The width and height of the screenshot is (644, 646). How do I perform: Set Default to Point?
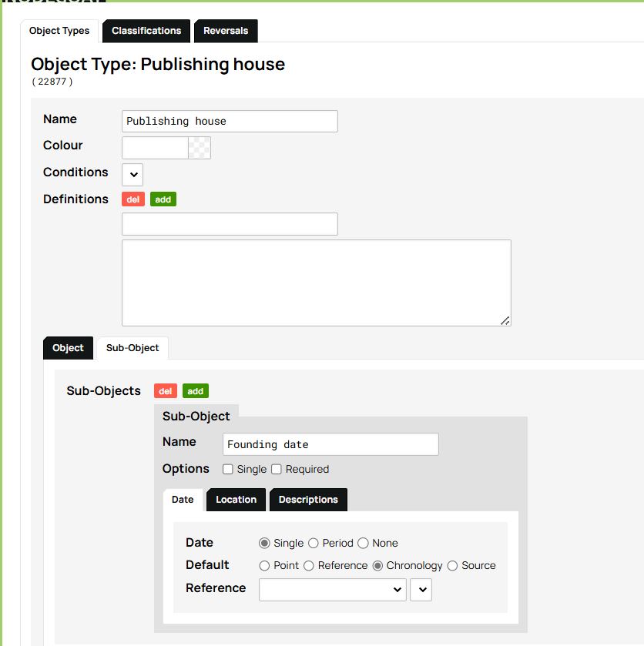(x=264, y=565)
